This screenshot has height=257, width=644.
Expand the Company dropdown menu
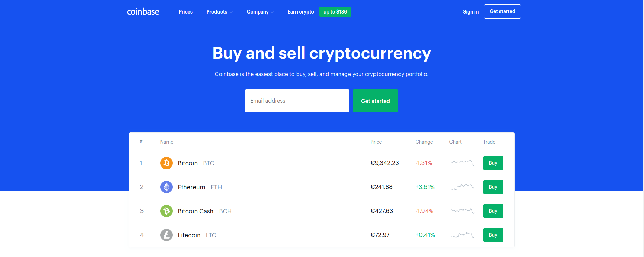pyautogui.click(x=260, y=12)
